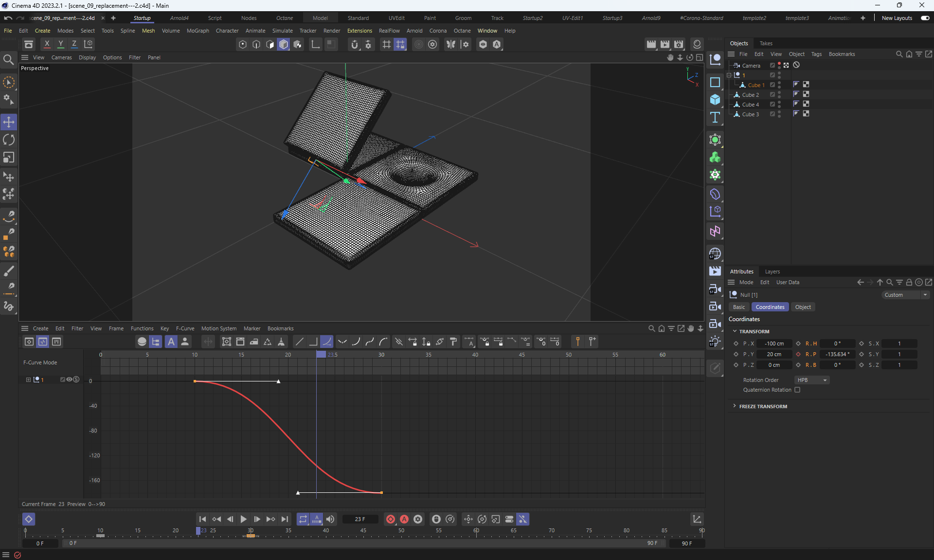Open the Object attributes tab
The width and height of the screenshot is (934, 560).
[803, 307]
